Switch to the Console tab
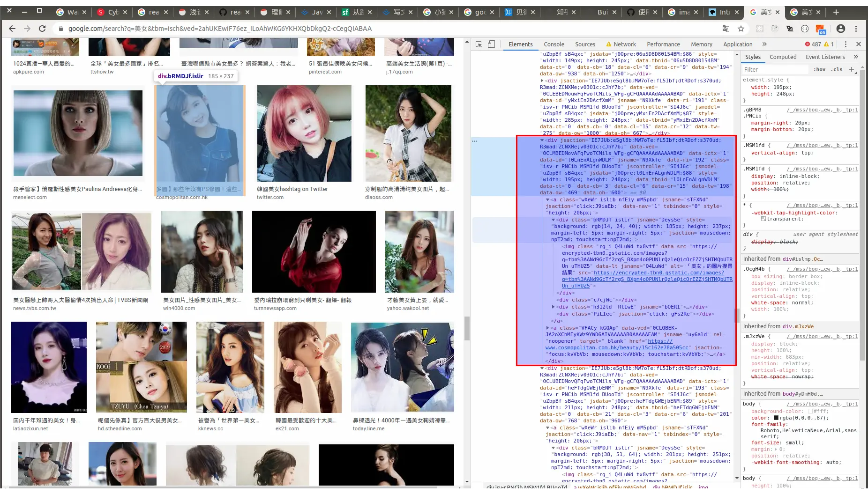Image resolution: width=868 pixels, height=494 pixels. click(x=554, y=44)
